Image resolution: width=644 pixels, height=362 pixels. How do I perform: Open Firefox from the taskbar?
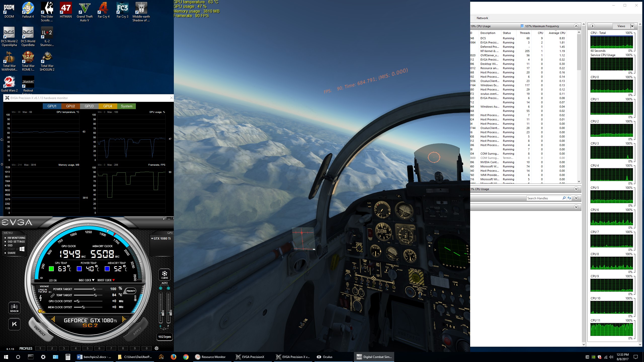tap(173, 357)
